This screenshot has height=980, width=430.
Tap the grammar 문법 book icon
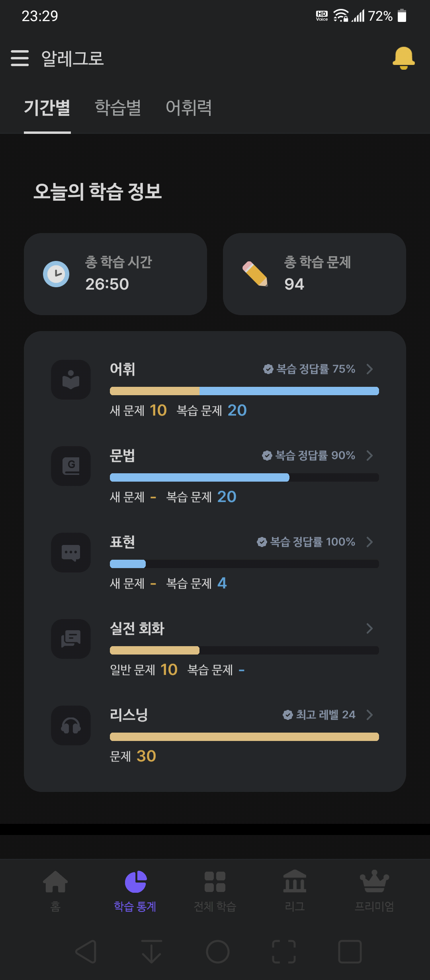coord(71,466)
